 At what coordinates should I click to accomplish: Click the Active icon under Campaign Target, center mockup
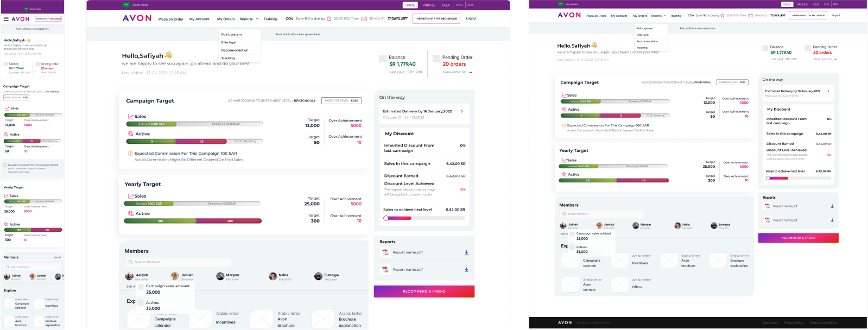pos(131,134)
